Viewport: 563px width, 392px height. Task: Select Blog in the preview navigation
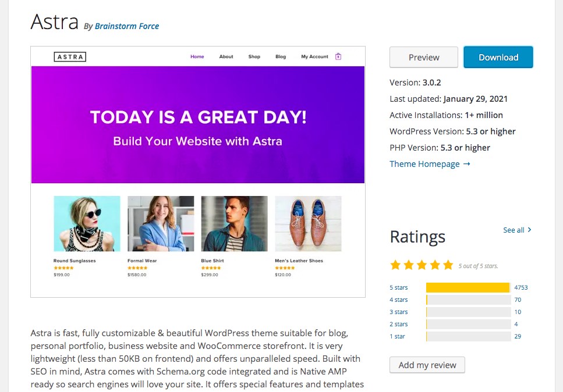pos(281,56)
